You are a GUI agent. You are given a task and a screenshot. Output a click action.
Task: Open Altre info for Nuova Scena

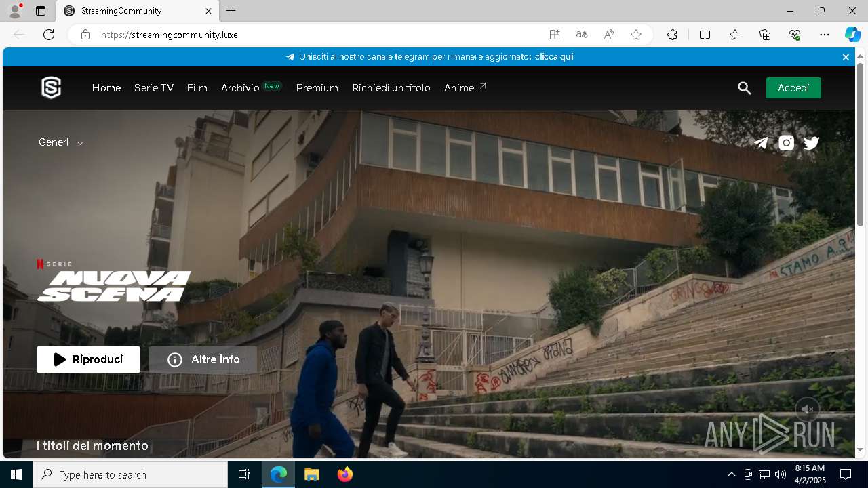[203, 360]
